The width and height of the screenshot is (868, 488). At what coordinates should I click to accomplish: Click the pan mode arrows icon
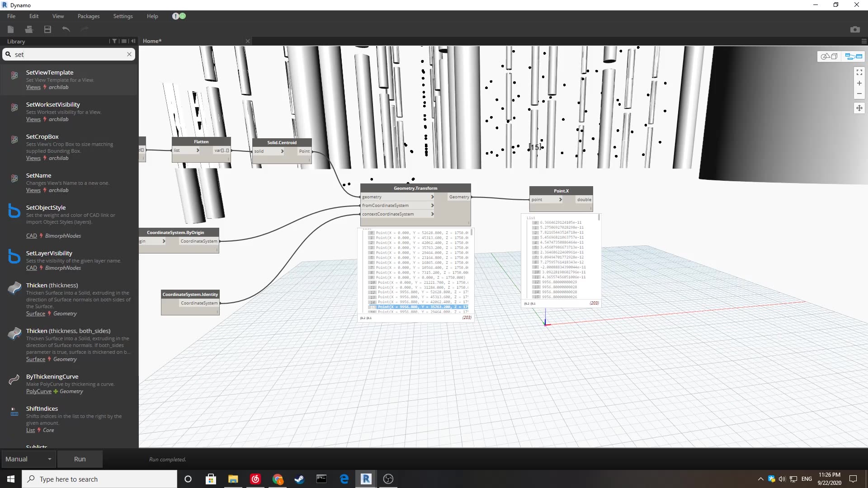point(859,108)
